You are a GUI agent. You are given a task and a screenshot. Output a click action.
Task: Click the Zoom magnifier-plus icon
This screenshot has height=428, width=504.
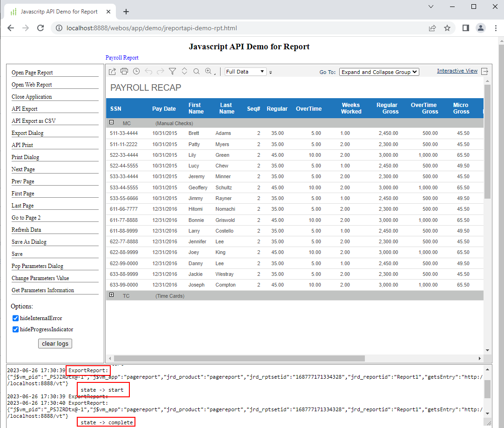point(208,71)
